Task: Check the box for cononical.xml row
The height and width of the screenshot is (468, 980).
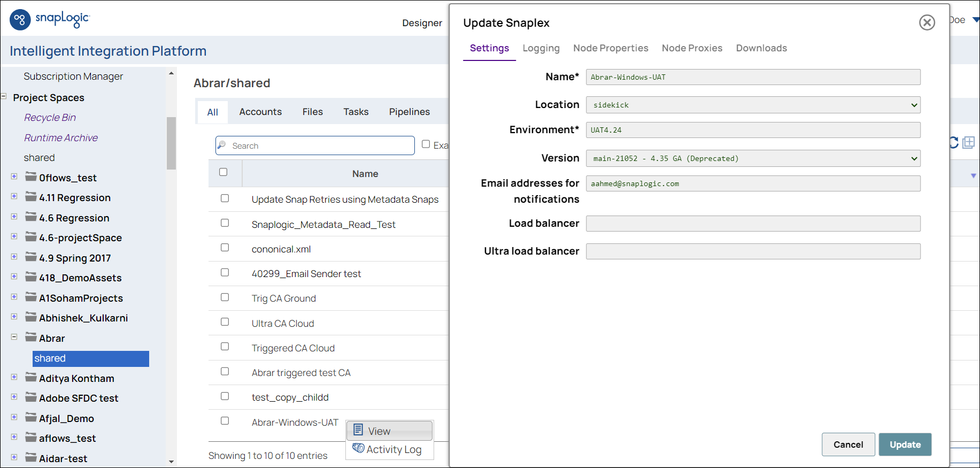Action: [225, 248]
